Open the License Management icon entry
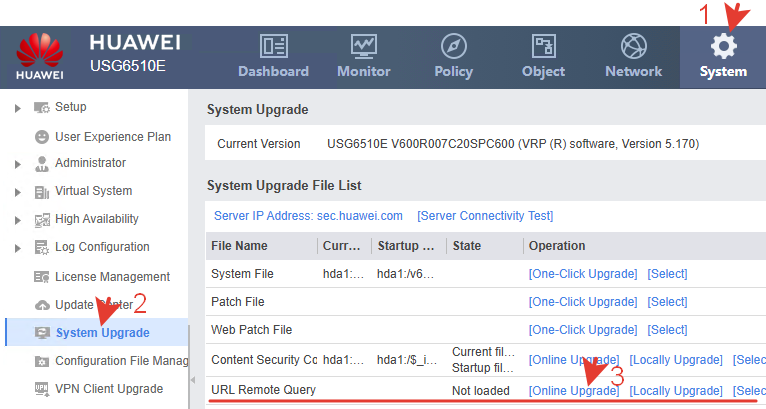The width and height of the screenshot is (766, 409). click(x=42, y=277)
